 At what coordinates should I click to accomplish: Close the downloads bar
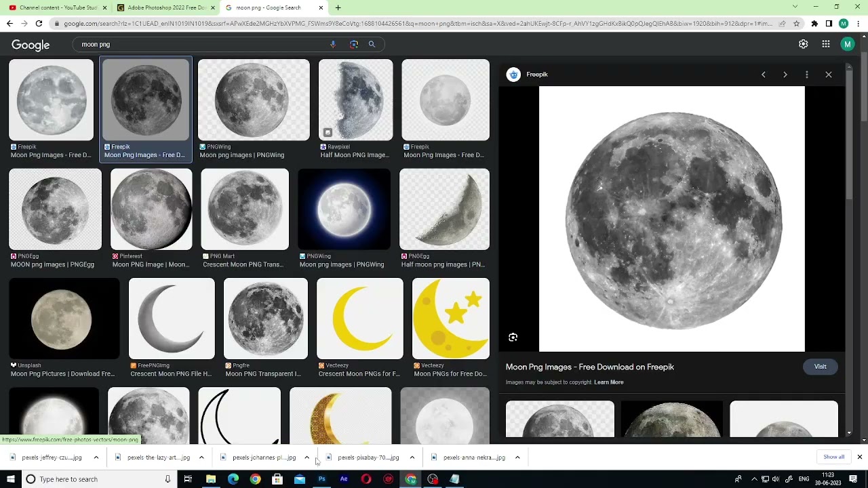tap(859, 457)
